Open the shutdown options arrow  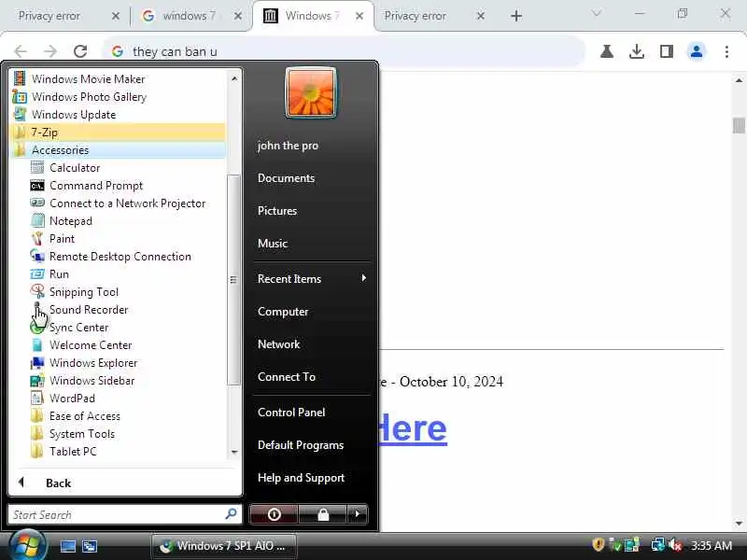(x=358, y=514)
